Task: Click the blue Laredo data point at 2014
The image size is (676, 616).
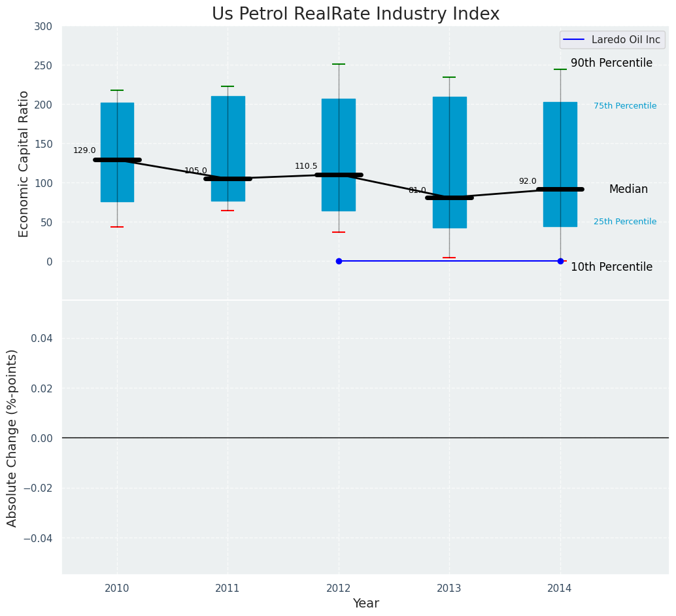Action: click(x=560, y=261)
